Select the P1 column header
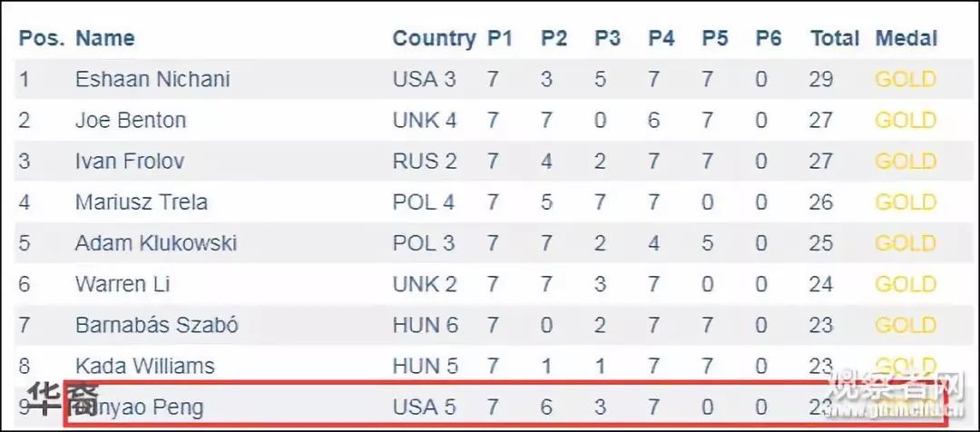The image size is (980, 432). point(500,38)
